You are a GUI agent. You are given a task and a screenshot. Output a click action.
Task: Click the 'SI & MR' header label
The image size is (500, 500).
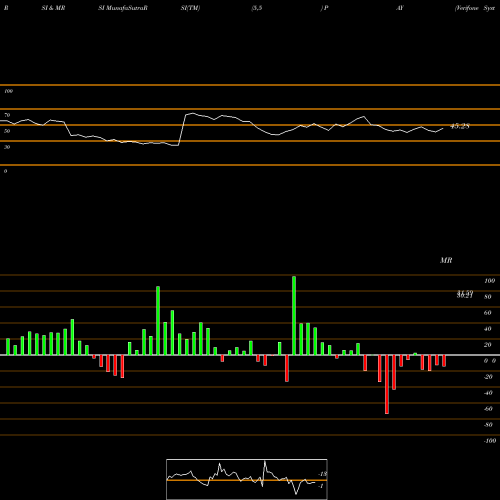53,8
